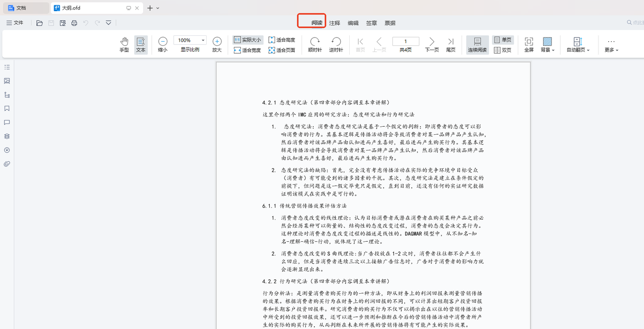Image resolution: width=644 pixels, height=329 pixels.
Task: Fit page to width with 适合宽度
Action: 247,49
